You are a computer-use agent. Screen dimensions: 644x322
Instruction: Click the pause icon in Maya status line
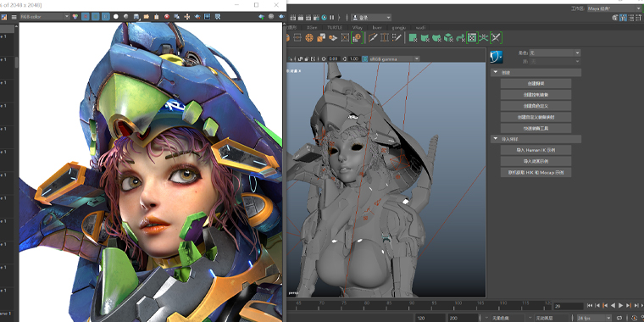point(332,18)
